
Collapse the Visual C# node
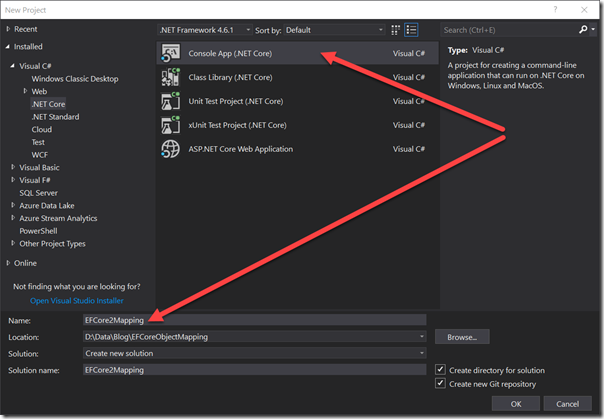pos(13,66)
